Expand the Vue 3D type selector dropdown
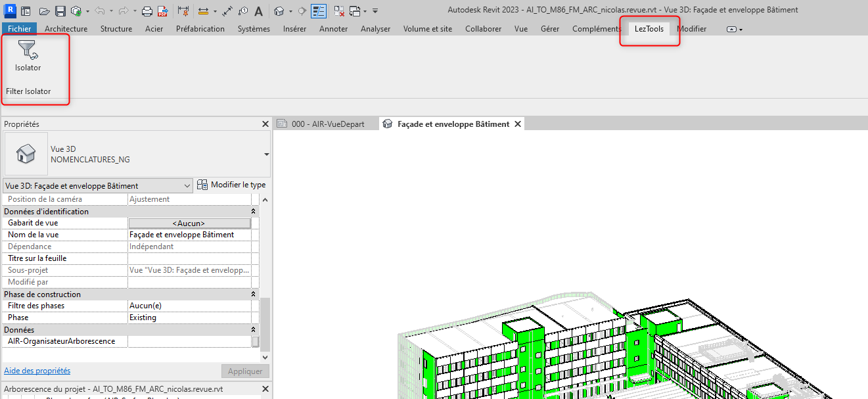The image size is (868, 399). (x=266, y=154)
